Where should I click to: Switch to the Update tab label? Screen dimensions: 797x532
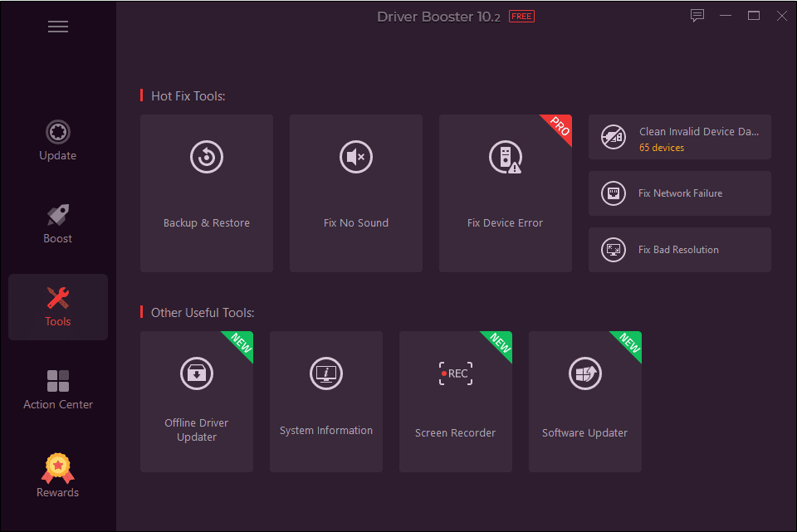[58, 155]
